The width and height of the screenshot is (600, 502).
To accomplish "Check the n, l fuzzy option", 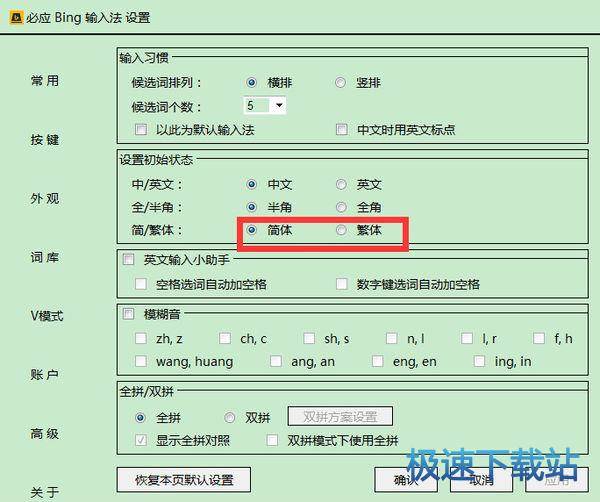I will 391,339.
